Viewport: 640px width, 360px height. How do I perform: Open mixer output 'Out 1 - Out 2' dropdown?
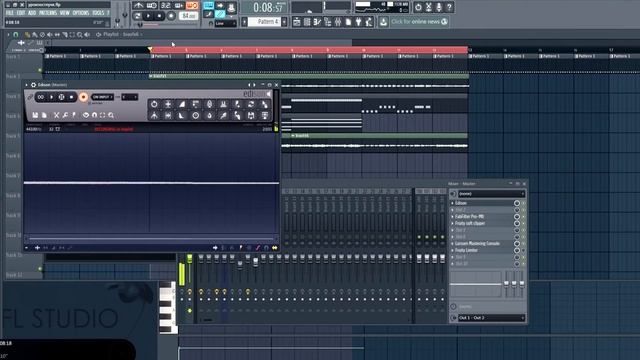pos(491,318)
